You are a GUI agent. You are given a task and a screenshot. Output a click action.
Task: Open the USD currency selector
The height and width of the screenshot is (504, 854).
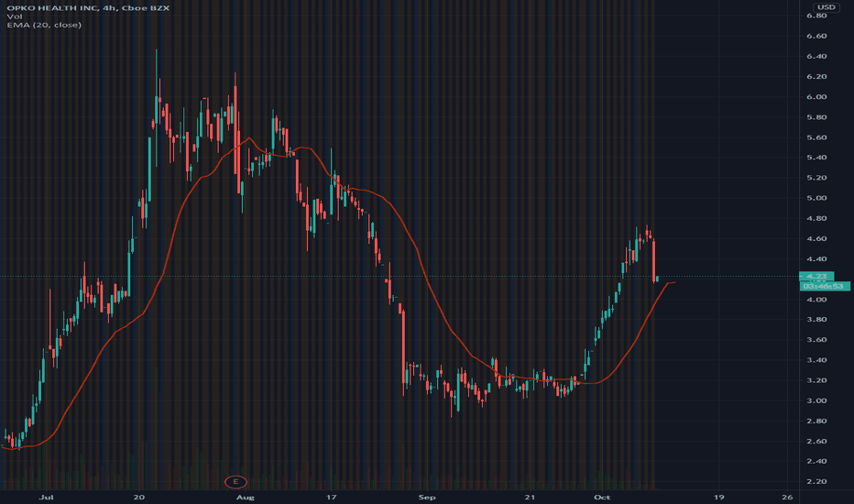827,7
